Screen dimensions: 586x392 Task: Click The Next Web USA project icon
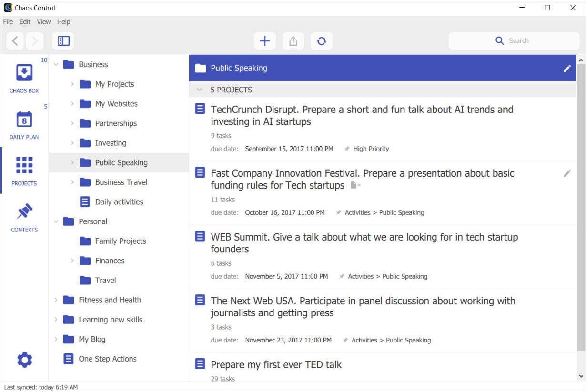click(200, 301)
